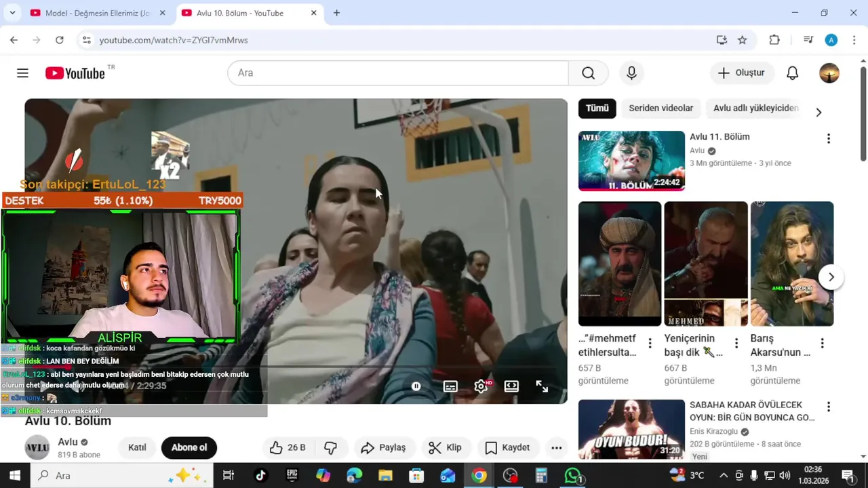The image size is (868, 488).
Task: Open Avlu 11. Bölüm title link
Action: coord(719,137)
